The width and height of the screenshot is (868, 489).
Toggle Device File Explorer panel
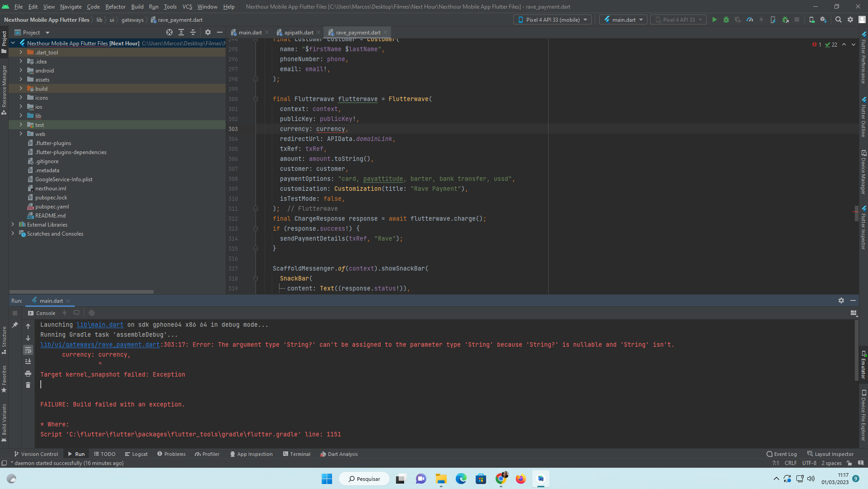tap(863, 415)
